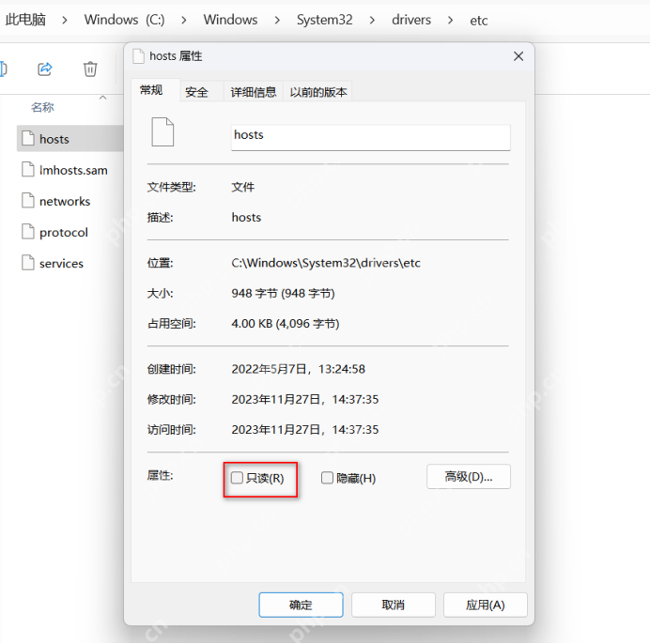Expand breadcrumb chevron after System32

click(x=372, y=20)
